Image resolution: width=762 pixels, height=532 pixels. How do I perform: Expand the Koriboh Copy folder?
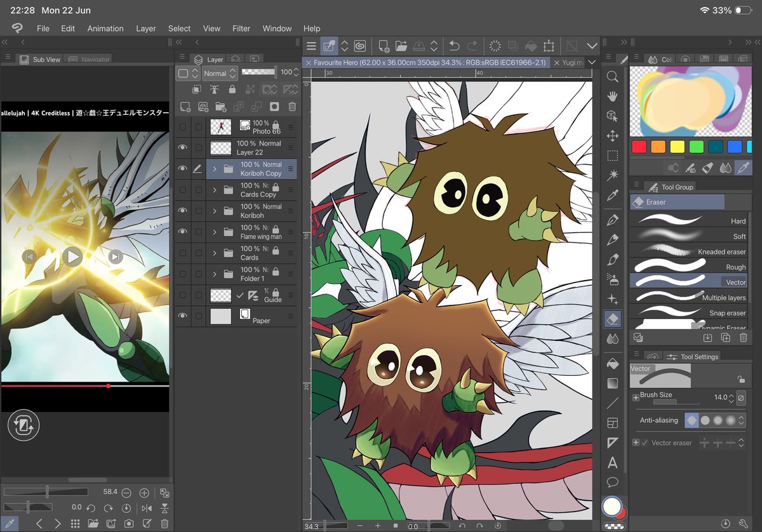pyautogui.click(x=215, y=169)
